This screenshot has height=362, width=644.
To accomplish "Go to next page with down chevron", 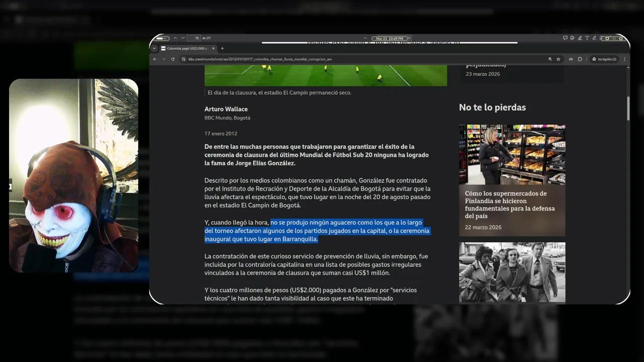I will [182, 38].
